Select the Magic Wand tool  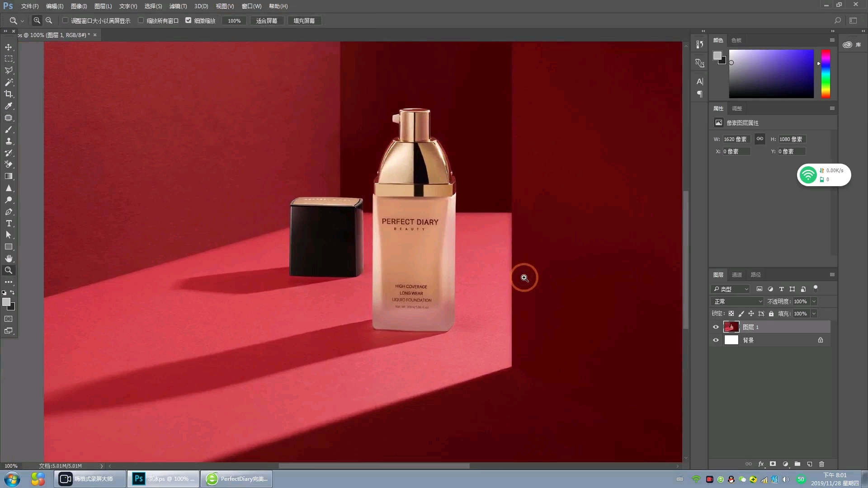[9, 82]
